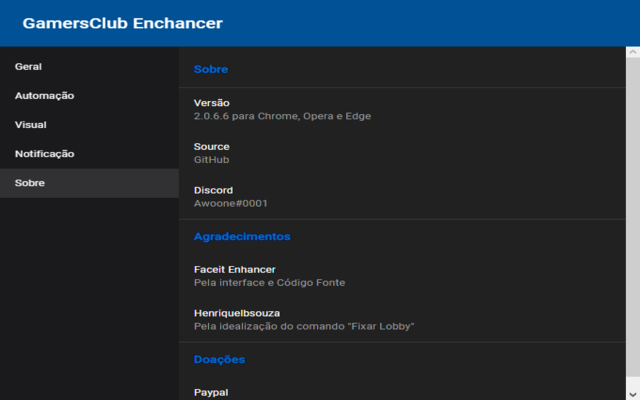Click the 'Pela interface e Código Fonte' text
Viewport: 640px width, 400px height.
click(269, 283)
